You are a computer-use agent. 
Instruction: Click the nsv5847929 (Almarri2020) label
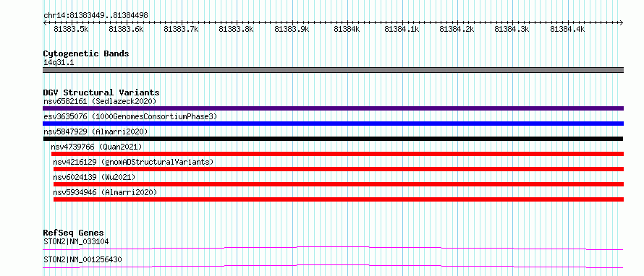click(x=96, y=131)
